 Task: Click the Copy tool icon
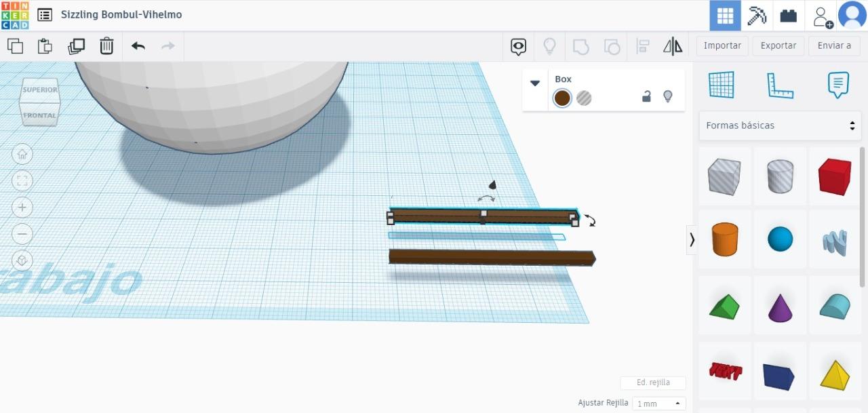tap(15, 46)
